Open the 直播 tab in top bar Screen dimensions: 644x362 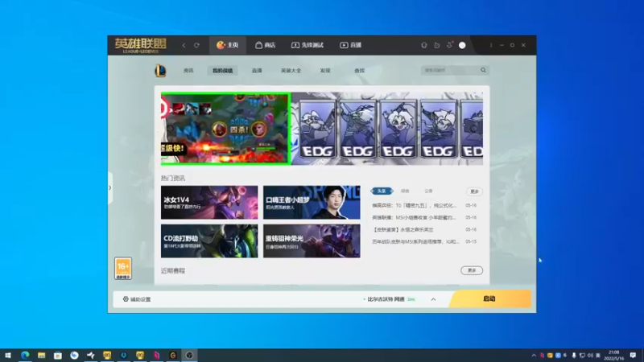(351, 45)
